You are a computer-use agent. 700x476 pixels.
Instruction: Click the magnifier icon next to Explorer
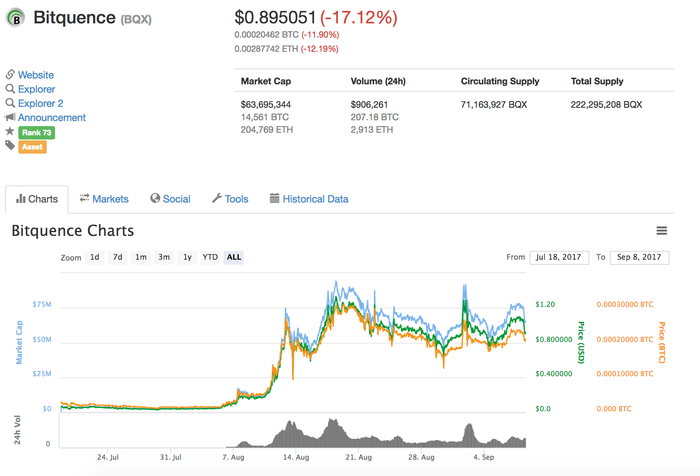[10, 88]
